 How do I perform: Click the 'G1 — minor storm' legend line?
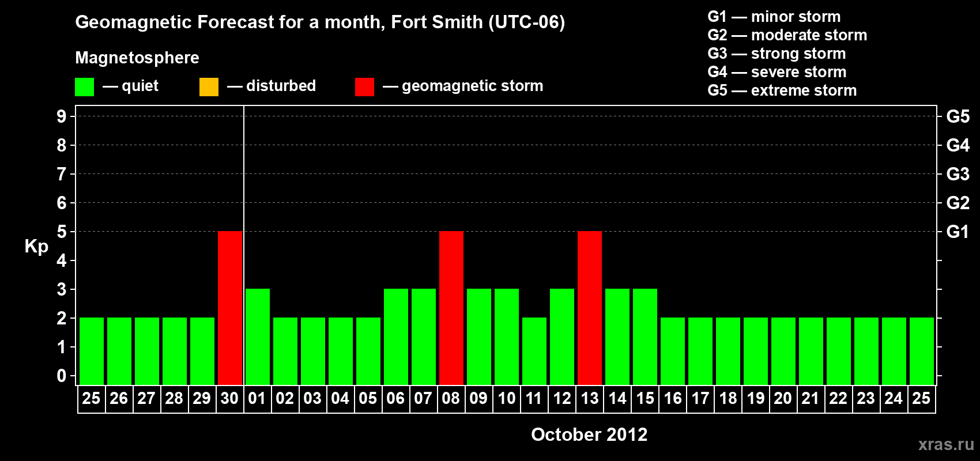click(x=774, y=17)
